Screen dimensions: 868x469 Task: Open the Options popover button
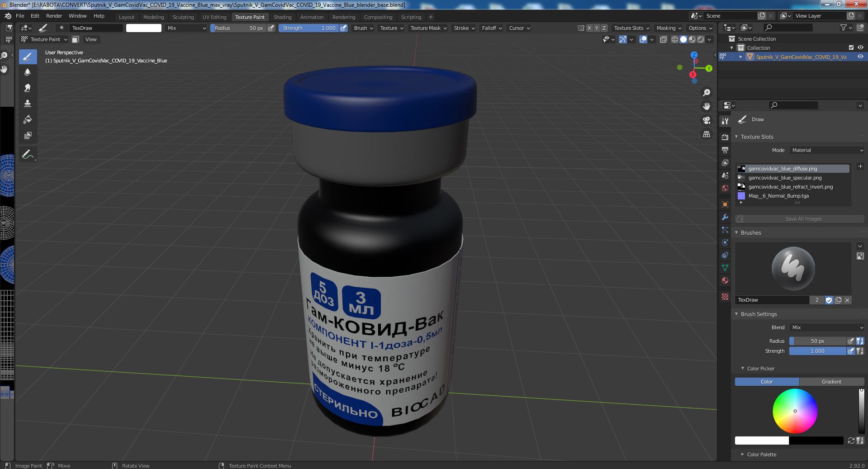click(700, 28)
